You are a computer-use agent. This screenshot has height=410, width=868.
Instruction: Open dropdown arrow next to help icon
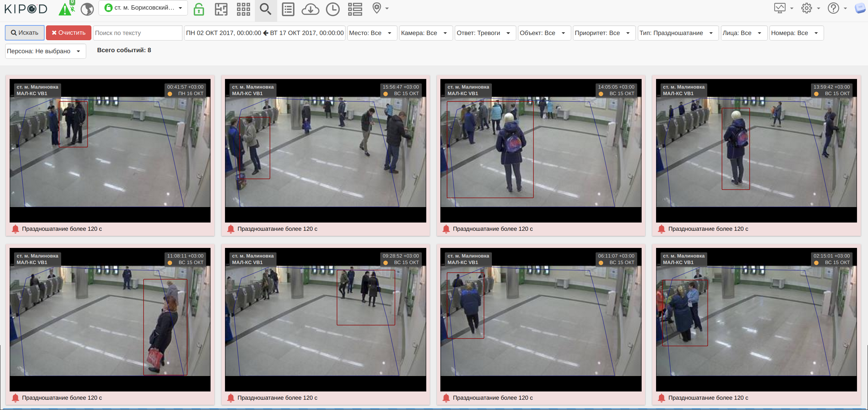[845, 8]
